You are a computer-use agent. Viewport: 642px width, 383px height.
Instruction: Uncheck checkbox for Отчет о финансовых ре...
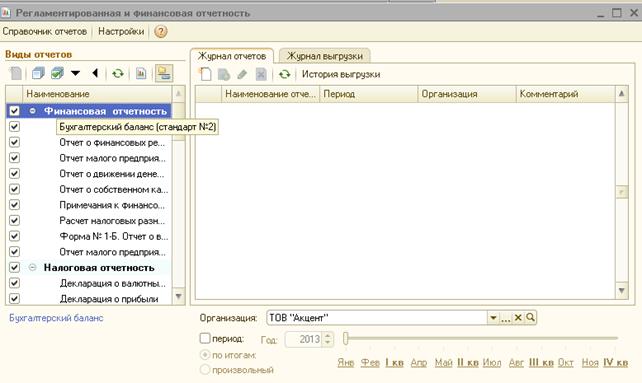14,142
